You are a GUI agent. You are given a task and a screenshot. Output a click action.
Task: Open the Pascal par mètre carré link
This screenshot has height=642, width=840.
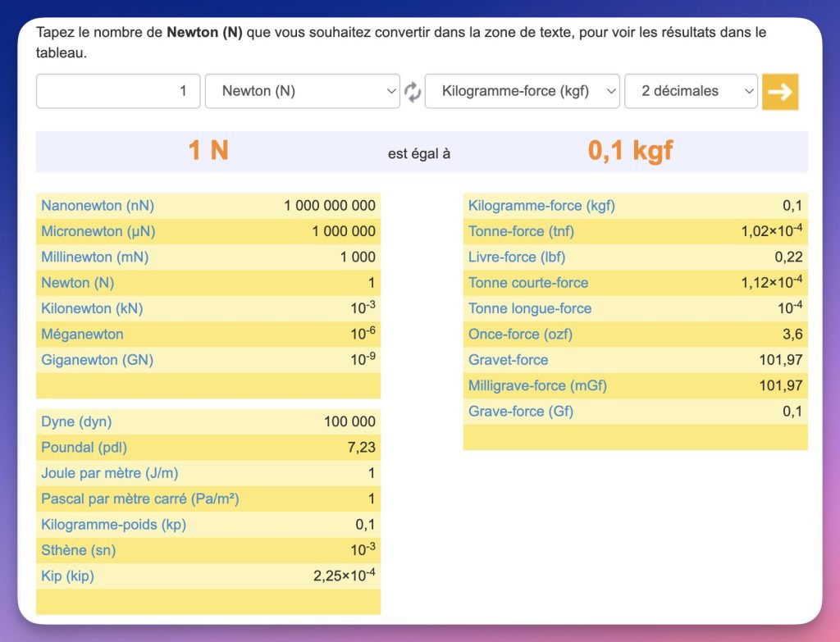tap(140, 499)
